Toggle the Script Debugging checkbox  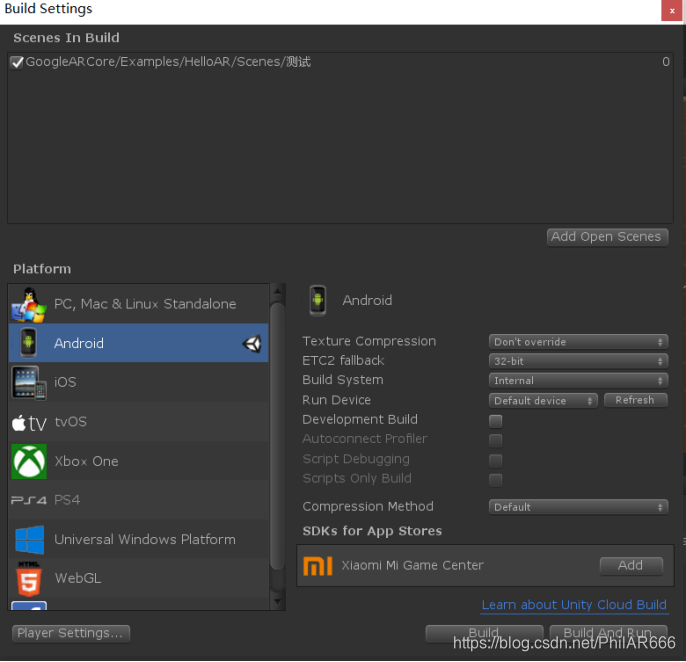tap(495, 460)
